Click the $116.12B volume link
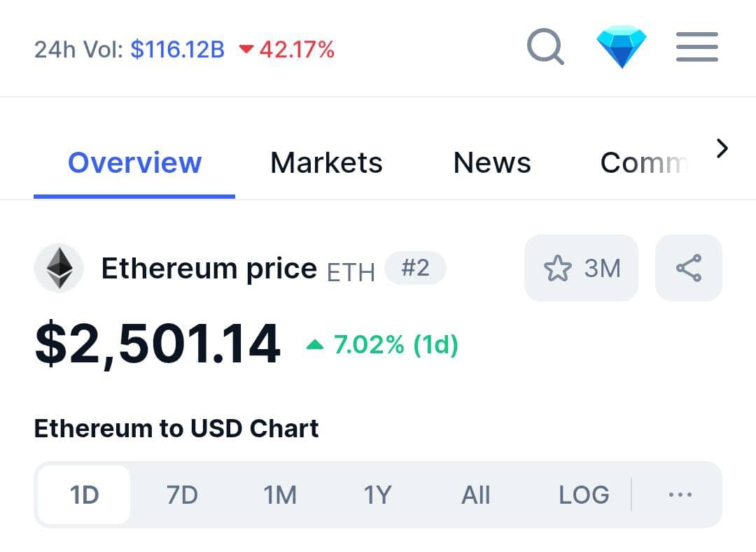This screenshot has height=552, width=756. click(x=177, y=49)
